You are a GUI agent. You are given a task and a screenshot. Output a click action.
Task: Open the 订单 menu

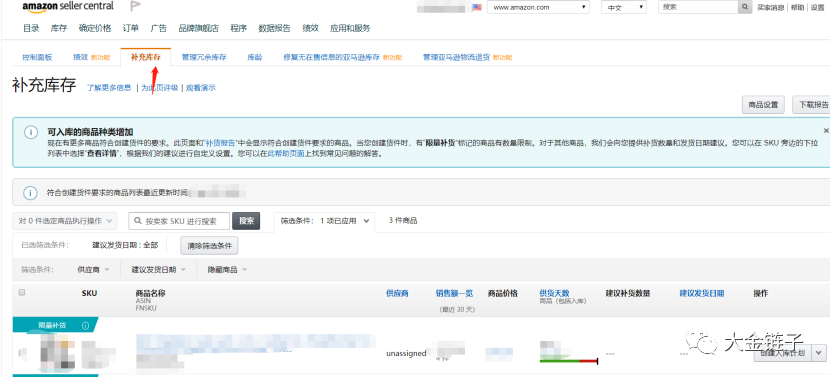click(131, 29)
